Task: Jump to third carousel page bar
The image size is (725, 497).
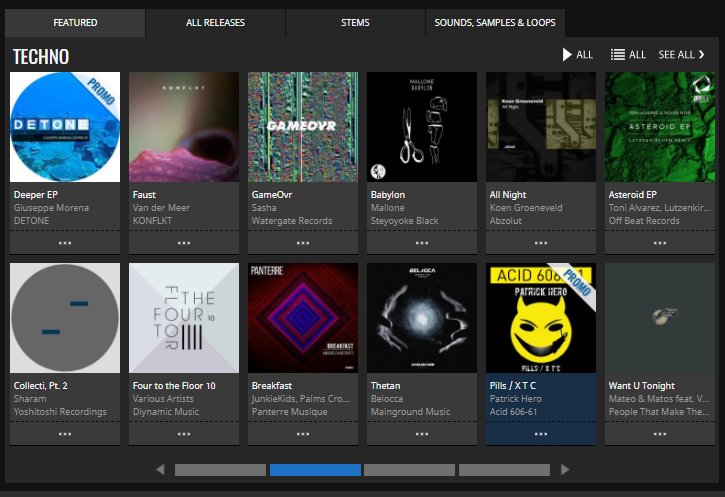Action: [x=410, y=470]
